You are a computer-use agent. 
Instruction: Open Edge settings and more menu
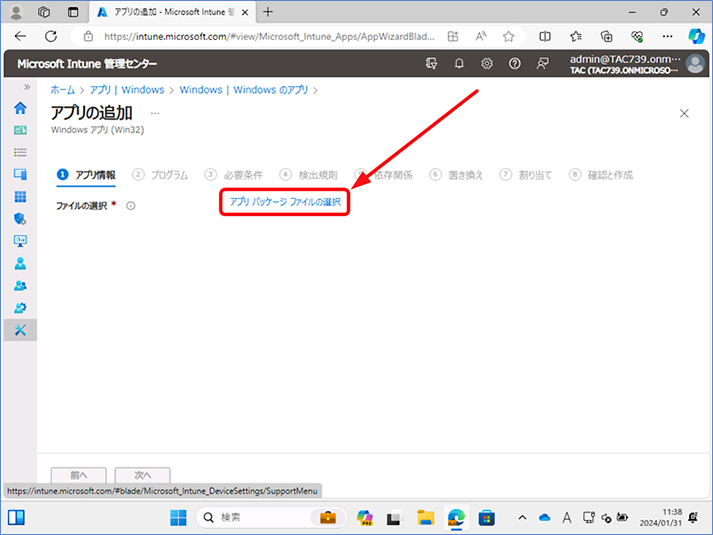(x=668, y=36)
